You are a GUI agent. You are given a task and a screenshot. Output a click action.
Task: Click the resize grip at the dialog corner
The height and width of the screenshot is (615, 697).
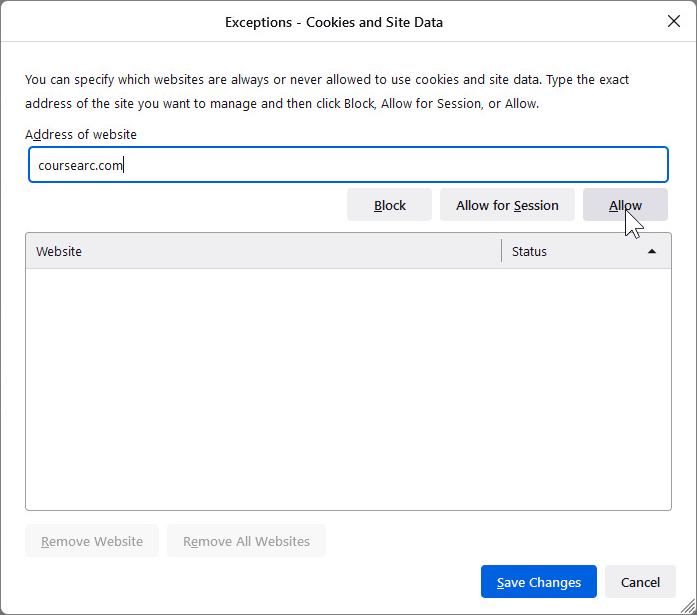tap(689, 607)
